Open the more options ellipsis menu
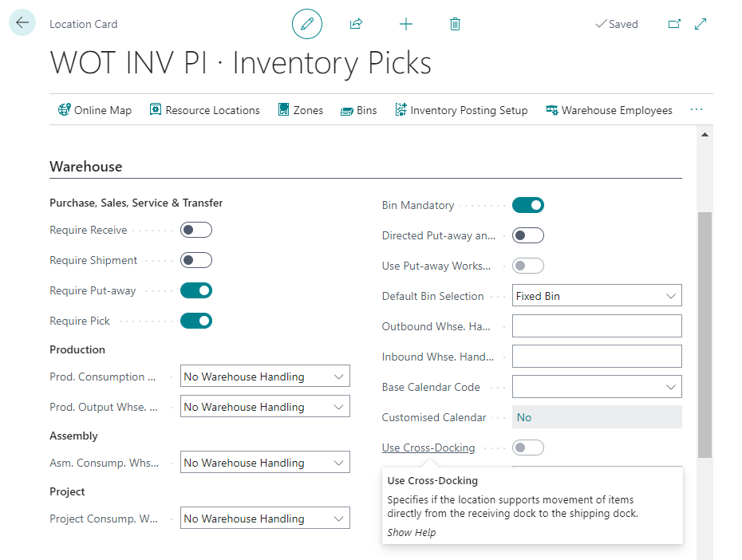 tap(696, 110)
